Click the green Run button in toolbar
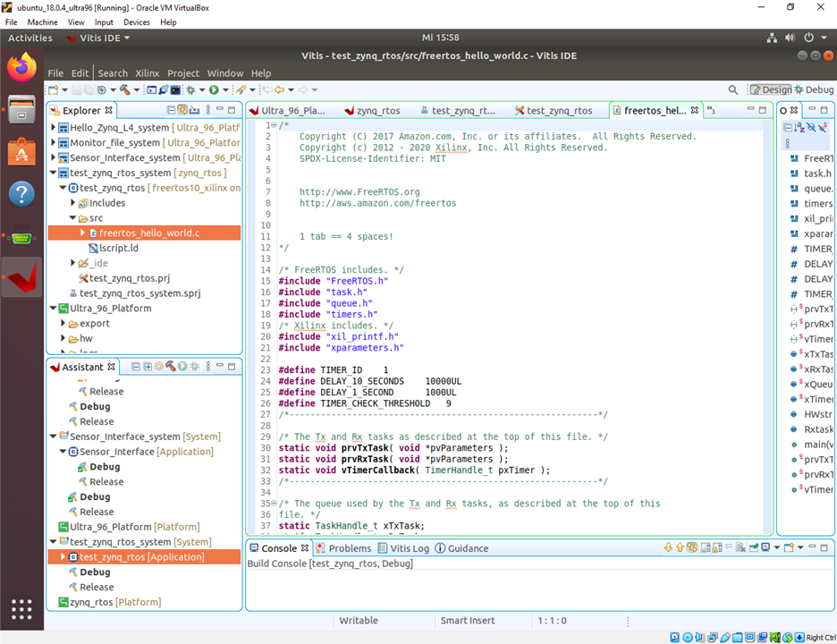Viewport: 837px width, 644px height. click(214, 89)
